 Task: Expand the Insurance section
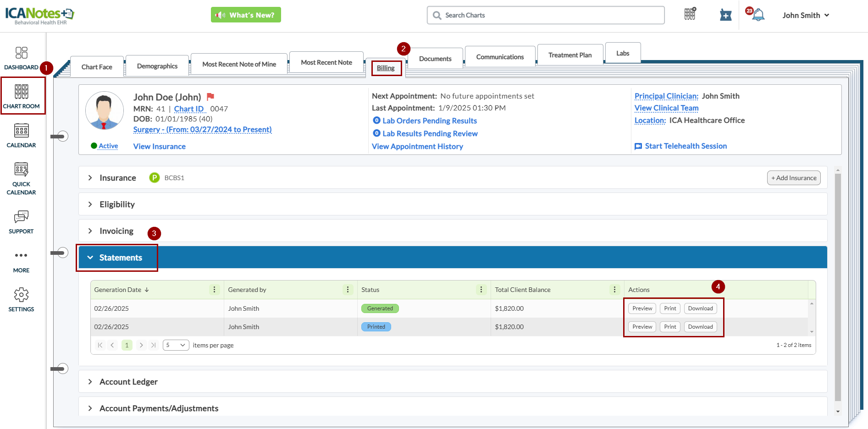coord(90,178)
